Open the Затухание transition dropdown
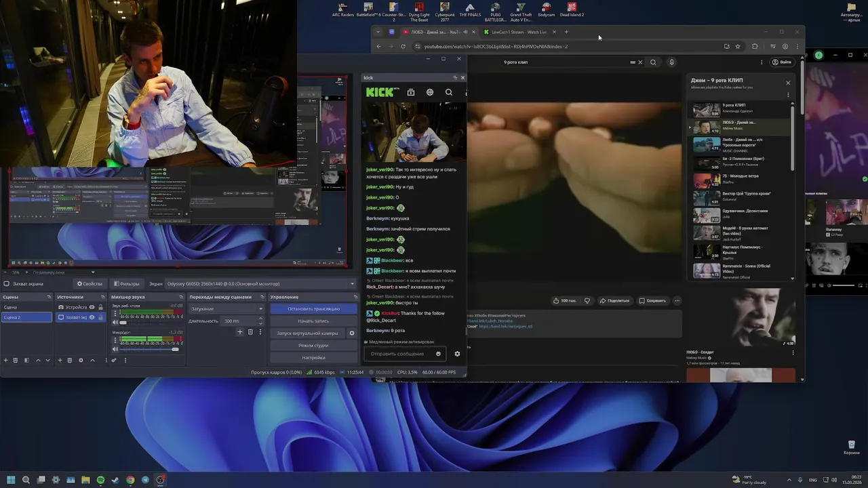868x488 pixels. click(x=226, y=309)
